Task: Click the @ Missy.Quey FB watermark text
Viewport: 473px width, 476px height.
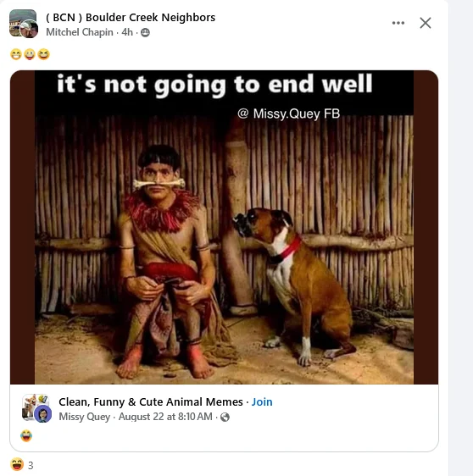Action: point(288,113)
